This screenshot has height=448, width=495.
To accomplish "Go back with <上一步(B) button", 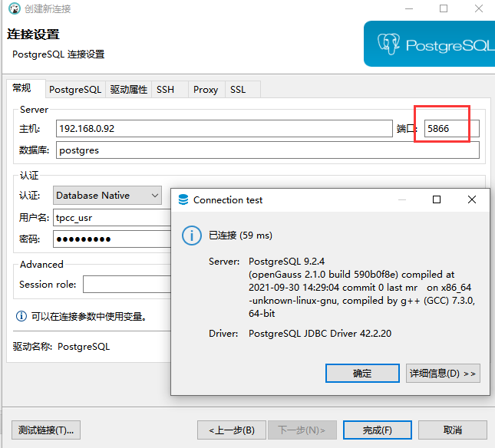I will pos(232,430).
